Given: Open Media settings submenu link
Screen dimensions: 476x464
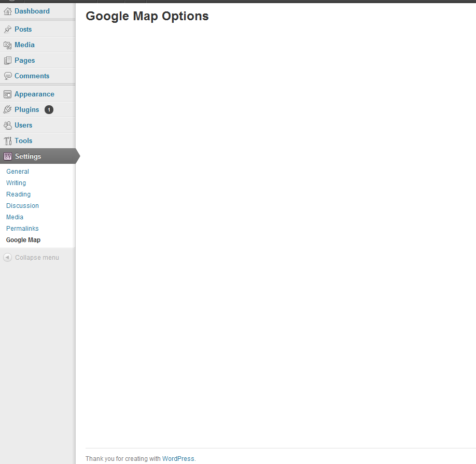Looking at the screenshot, I should point(15,217).
